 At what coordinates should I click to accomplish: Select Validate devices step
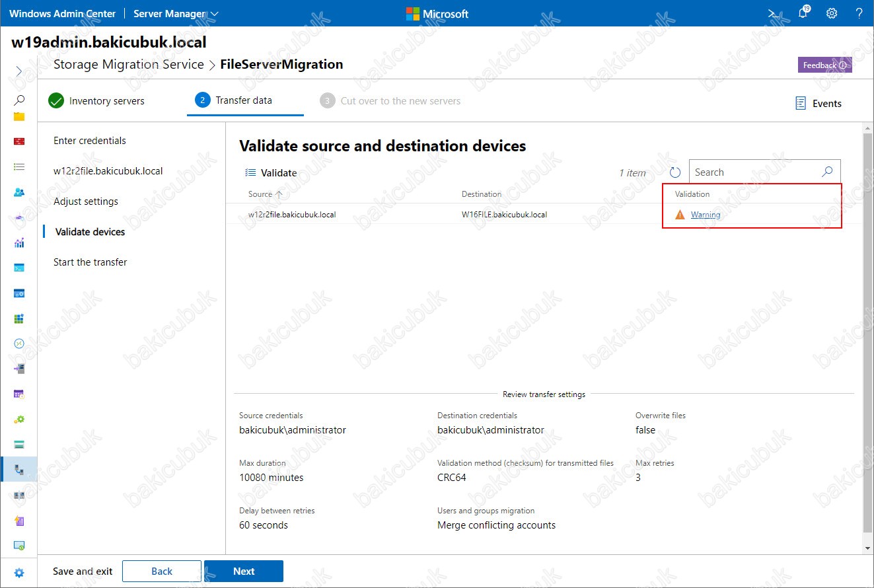[x=90, y=232]
